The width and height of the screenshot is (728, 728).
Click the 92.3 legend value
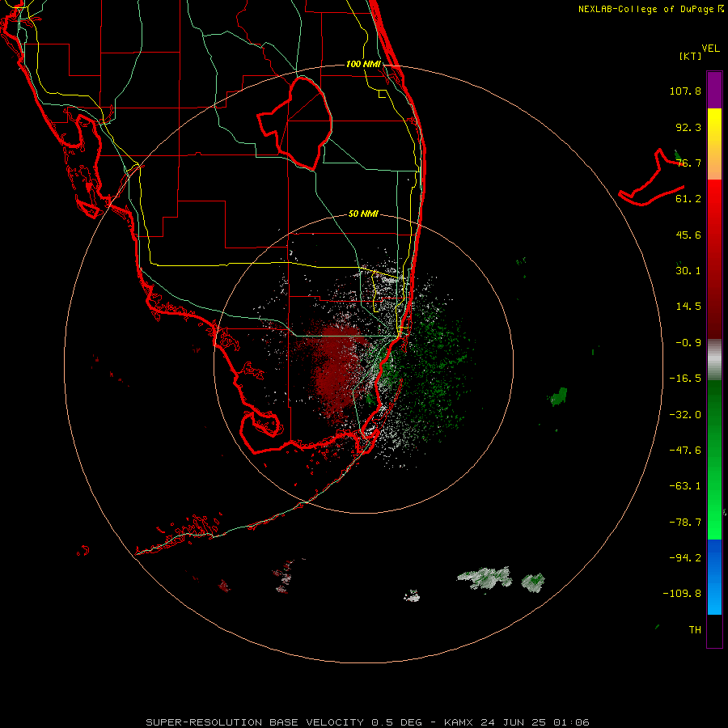(688, 127)
